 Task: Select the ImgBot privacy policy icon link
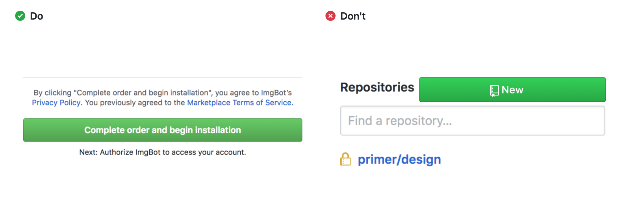click(x=56, y=102)
